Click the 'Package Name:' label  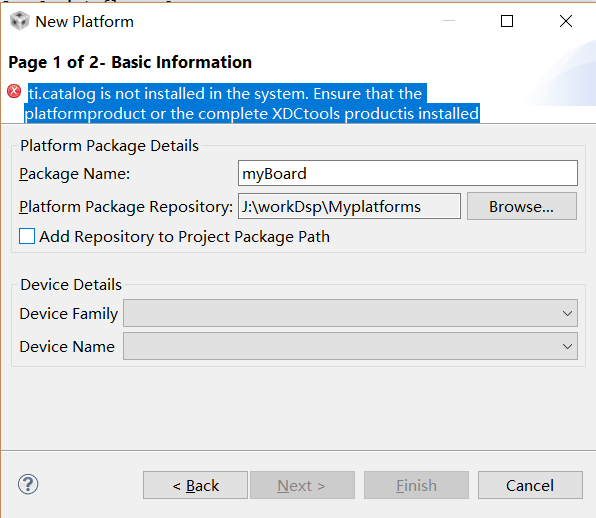(x=74, y=174)
